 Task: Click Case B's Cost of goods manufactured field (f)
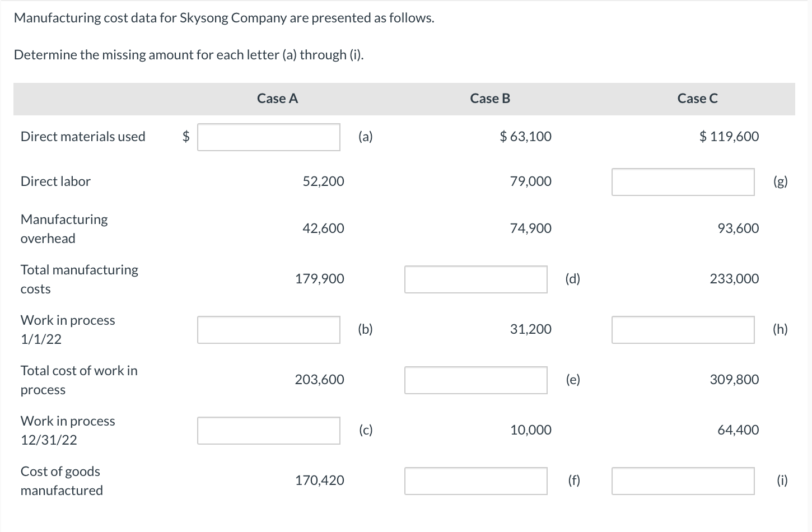pyautogui.click(x=475, y=481)
